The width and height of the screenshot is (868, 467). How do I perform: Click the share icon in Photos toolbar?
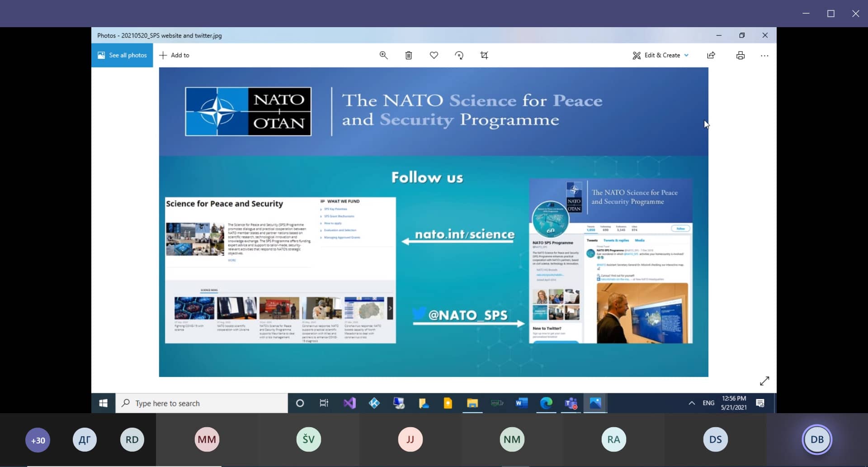(x=711, y=55)
